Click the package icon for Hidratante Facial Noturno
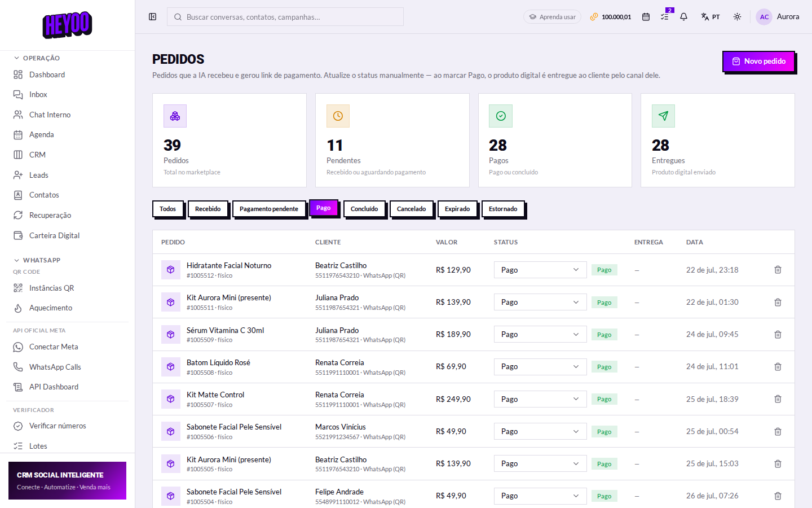The image size is (812, 508). (x=170, y=270)
